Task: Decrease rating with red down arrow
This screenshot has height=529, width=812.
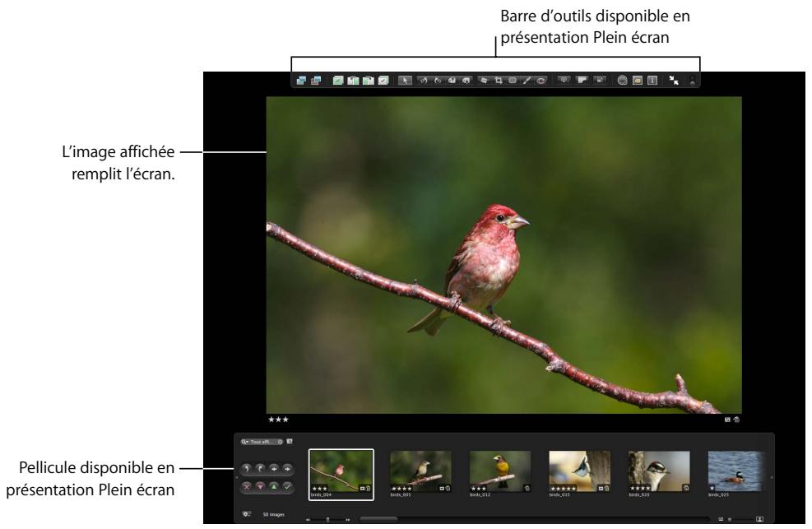Action: [x=261, y=486]
